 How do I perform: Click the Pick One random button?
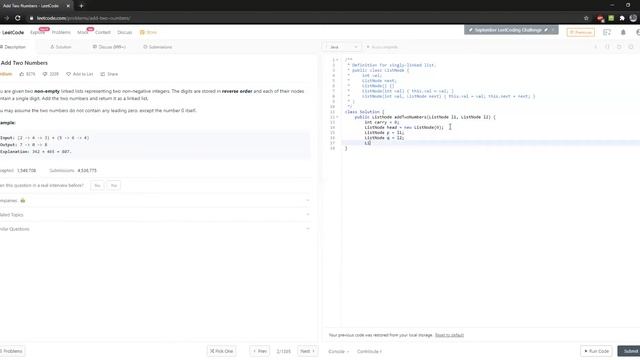click(x=222, y=351)
